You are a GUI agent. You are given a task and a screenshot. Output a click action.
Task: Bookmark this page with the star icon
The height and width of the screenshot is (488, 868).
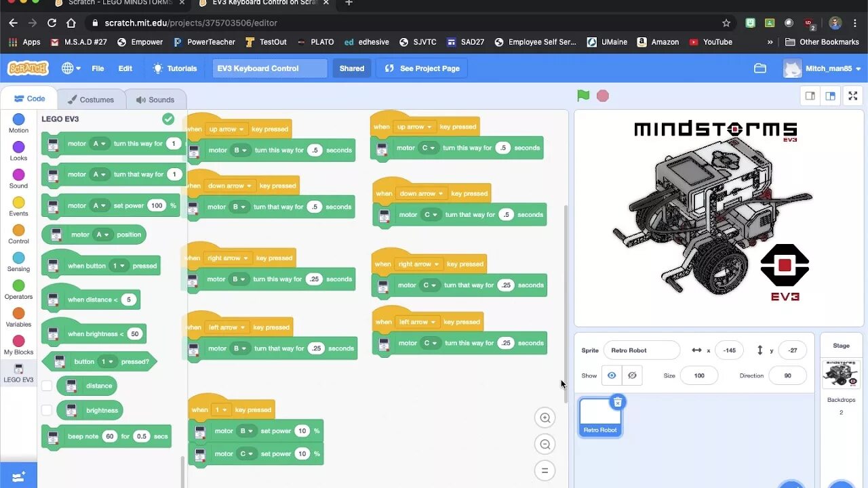726,23
